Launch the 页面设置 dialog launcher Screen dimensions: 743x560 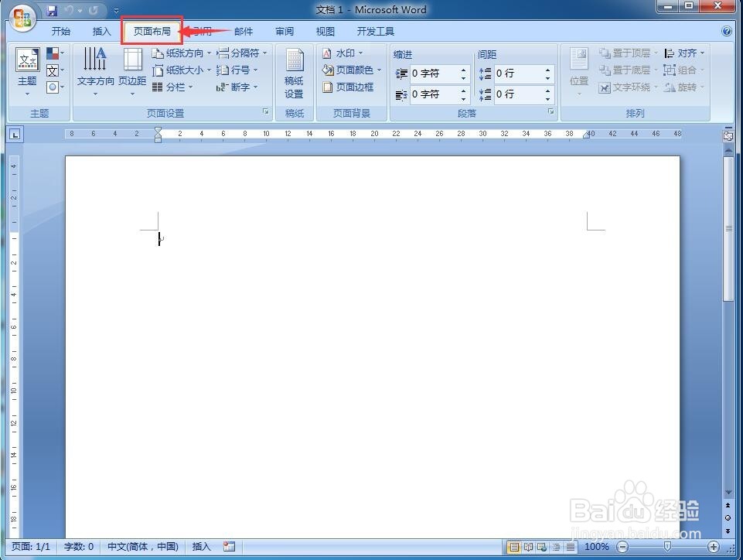(x=266, y=111)
